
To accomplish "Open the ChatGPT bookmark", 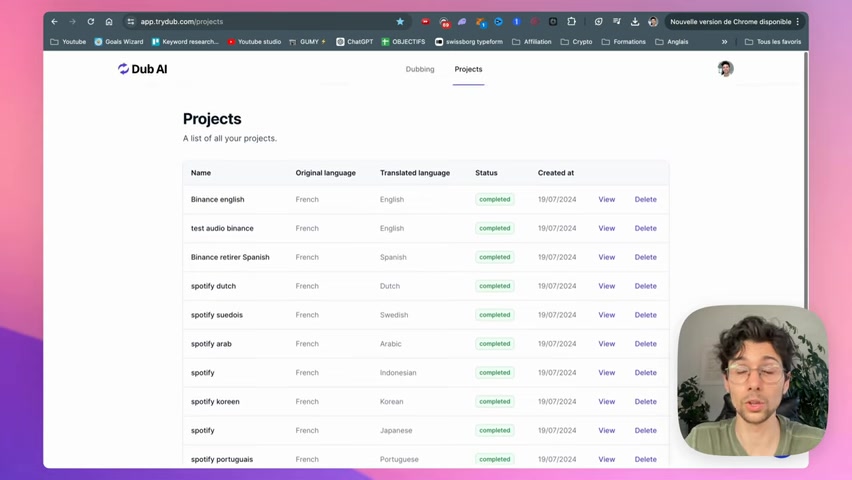I will click(354, 42).
